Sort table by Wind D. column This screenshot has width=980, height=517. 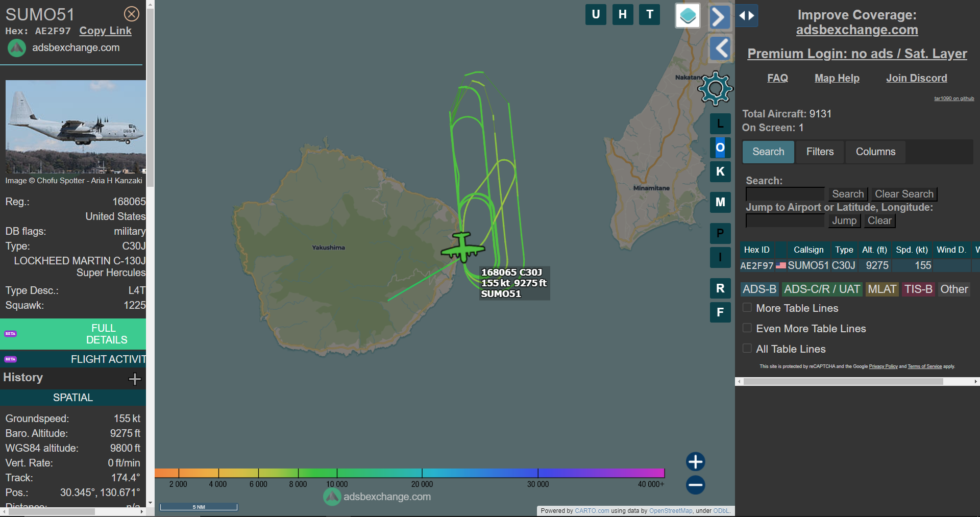tap(951, 250)
